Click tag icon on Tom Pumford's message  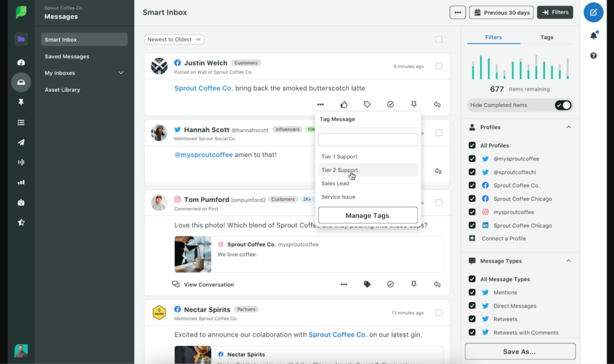pos(367,284)
